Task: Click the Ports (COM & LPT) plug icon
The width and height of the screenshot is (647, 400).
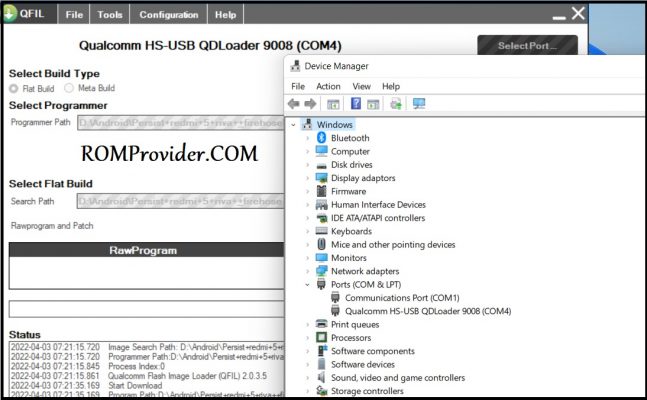Action: tap(321, 284)
